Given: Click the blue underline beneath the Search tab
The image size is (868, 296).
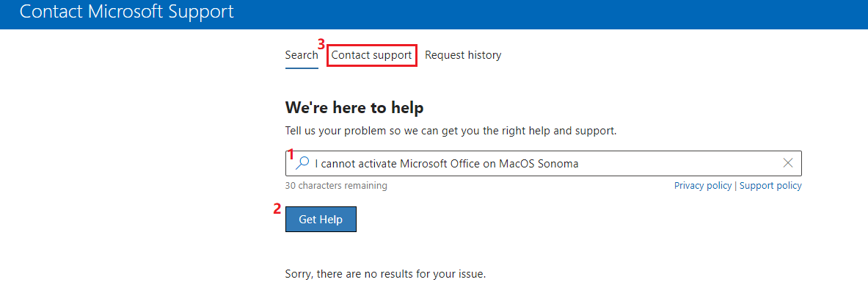Looking at the screenshot, I should click(x=302, y=68).
